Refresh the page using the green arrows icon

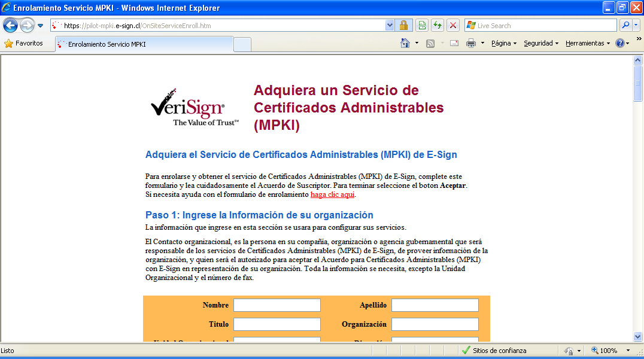coord(438,26)
